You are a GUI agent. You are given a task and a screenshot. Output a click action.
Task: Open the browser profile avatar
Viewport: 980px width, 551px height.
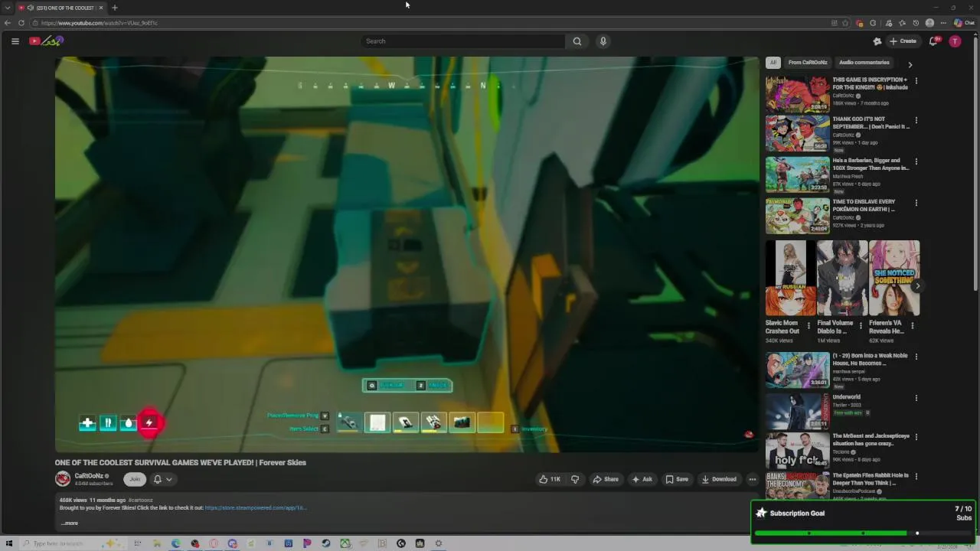929,23
